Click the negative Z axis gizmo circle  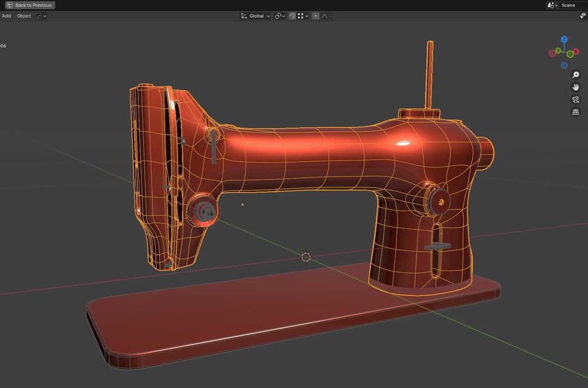pyautogui.click(x=564, y=65)
